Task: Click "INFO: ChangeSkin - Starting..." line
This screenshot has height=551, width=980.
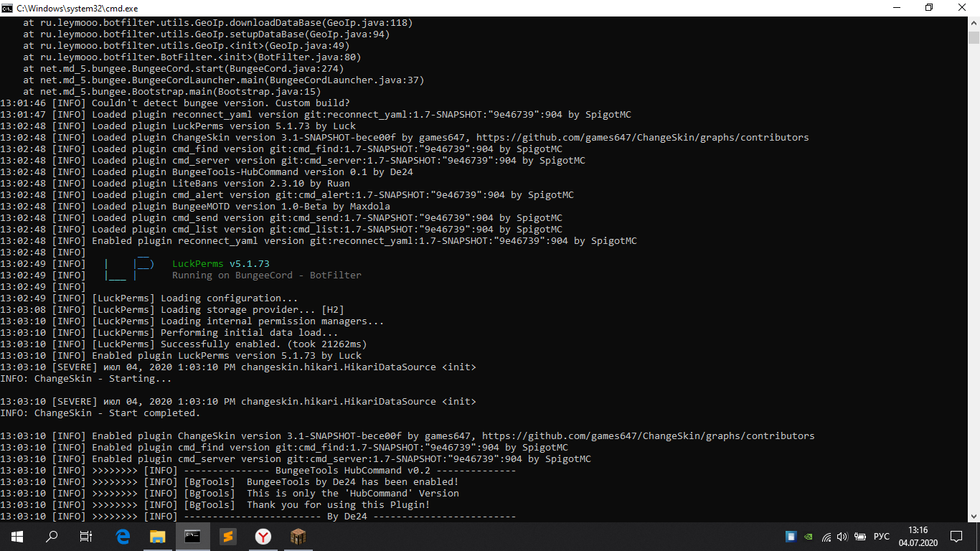Action: click(x=86, y=379)
